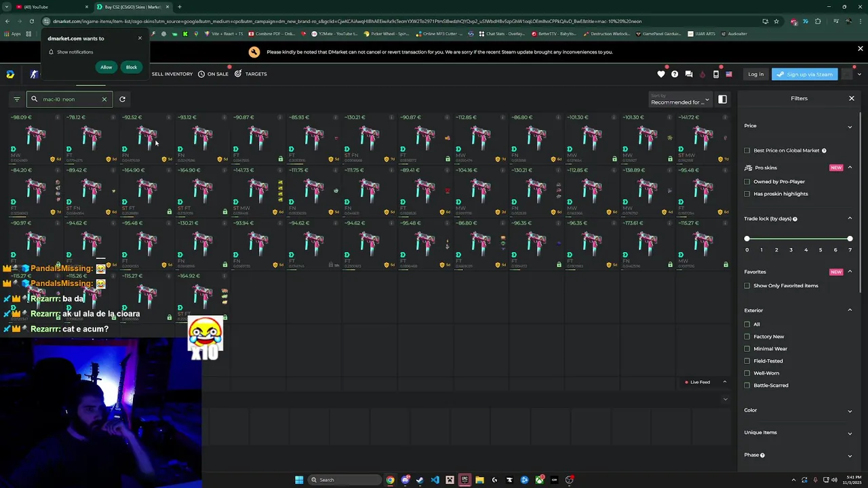This screenshot has width=868, height=488.
Task: Open the chat messages icon
Action: tap(689, 74)
